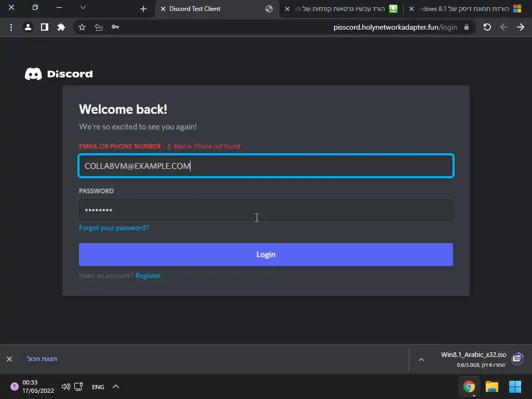Click Forgot your password link
532x399 pixels.
point(114,228)
